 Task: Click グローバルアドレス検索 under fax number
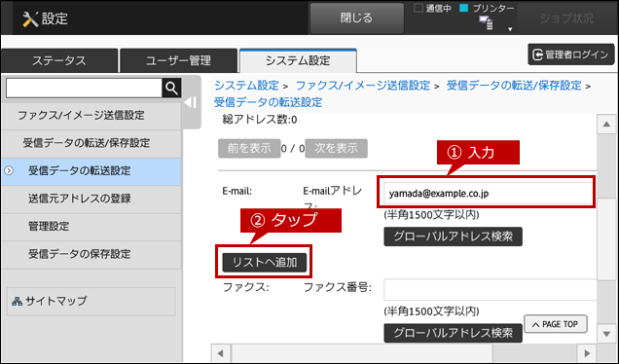click(x=453, y=333)
